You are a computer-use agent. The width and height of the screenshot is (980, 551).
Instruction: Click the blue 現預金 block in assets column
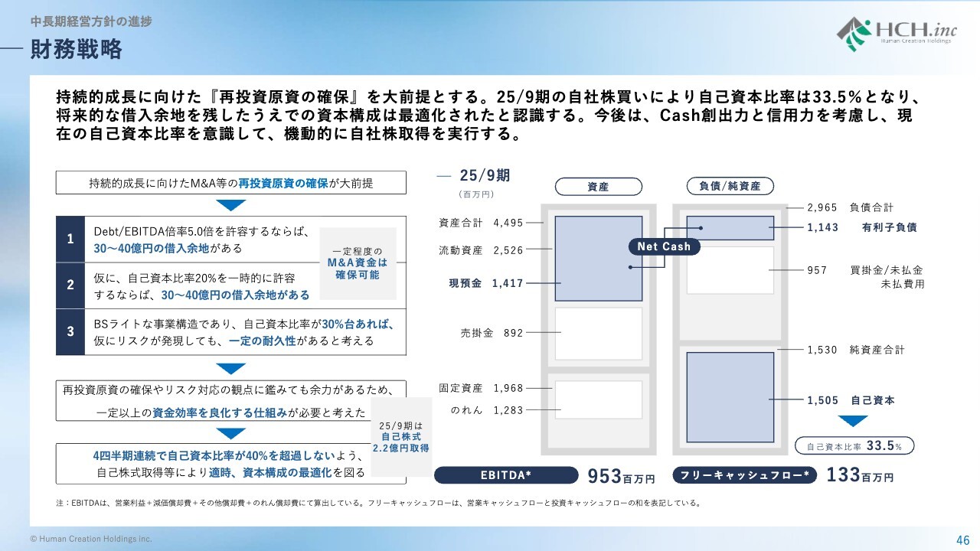click(x=598, y=259)
